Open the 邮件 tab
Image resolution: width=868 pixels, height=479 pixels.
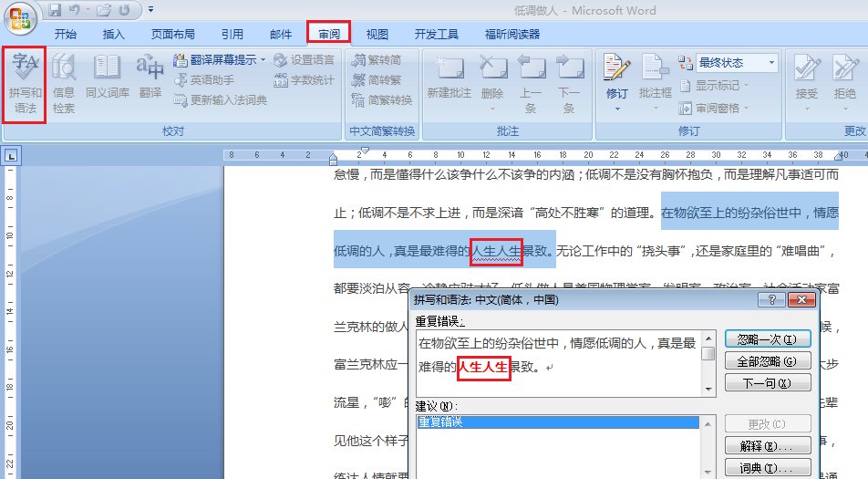(x=281, y=35)
